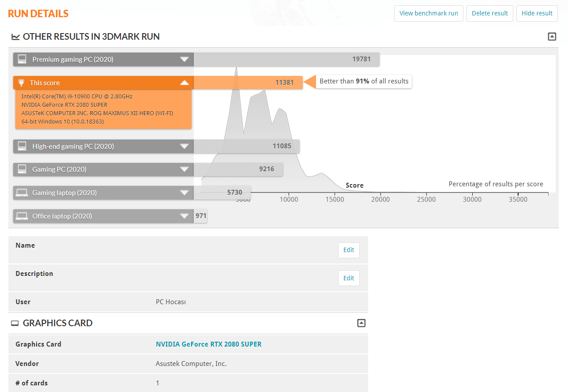Expand High-end gaming PC (2020) arrow
The height and width of the screenshot is (392, 568).
[184, 146]
